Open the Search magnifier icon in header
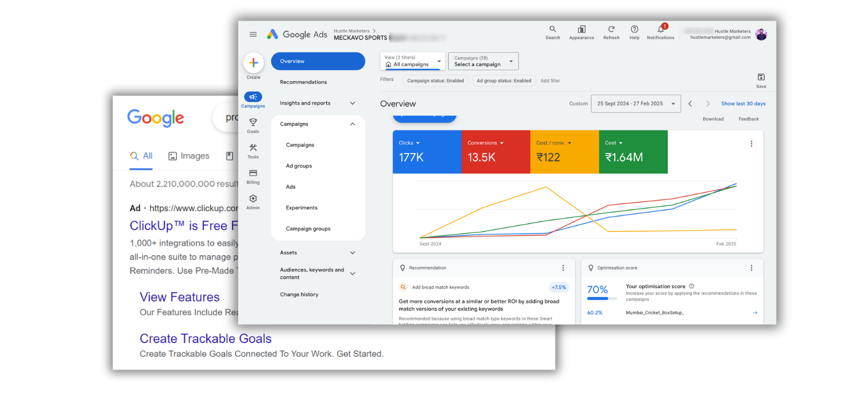 click(552, 29)
